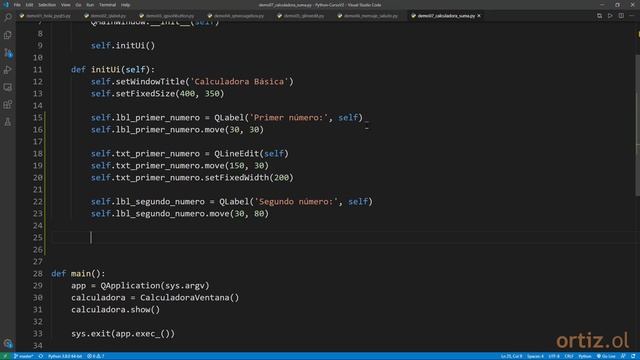Select the Python 3.8.0 64-bit interpreter
Image resolution: width=640 pixels, height=360 pixels.
tap(65, 356)
